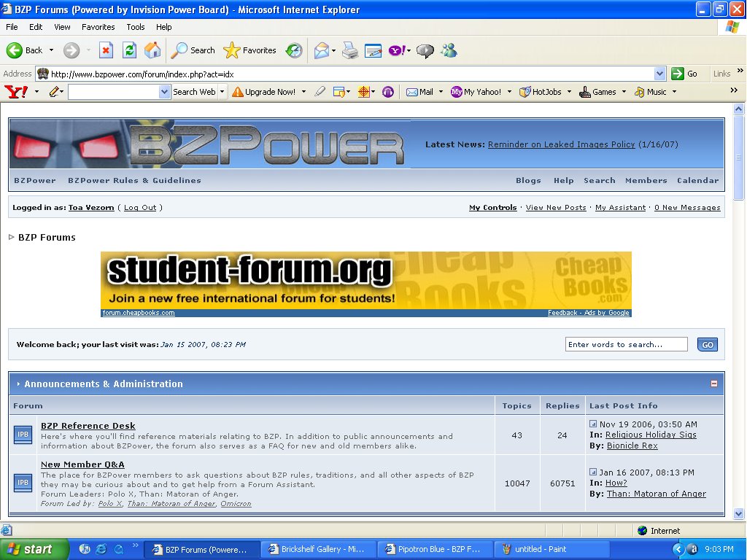Click the Refresh page icon
Viewport: 747px width, 560px height.
click(x=129, y=50)
